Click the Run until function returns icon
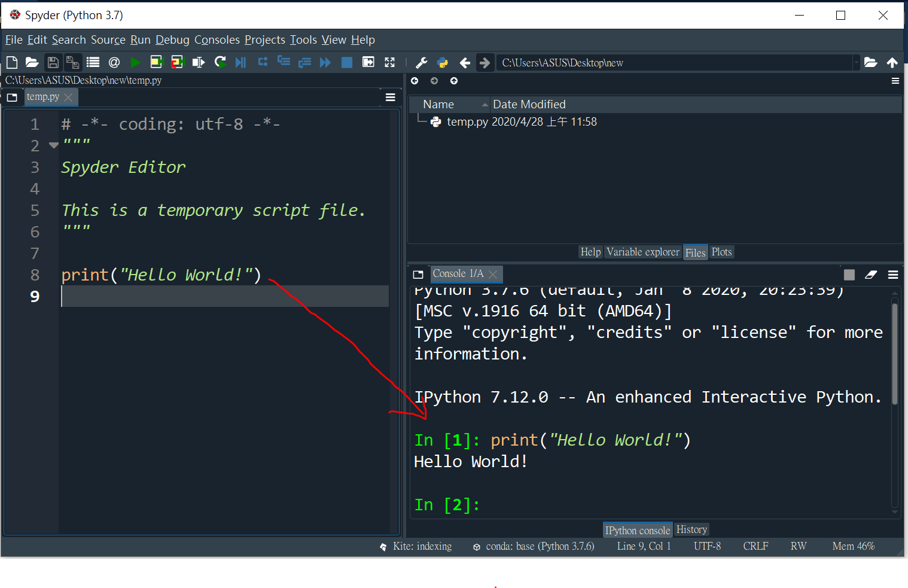 305,62
